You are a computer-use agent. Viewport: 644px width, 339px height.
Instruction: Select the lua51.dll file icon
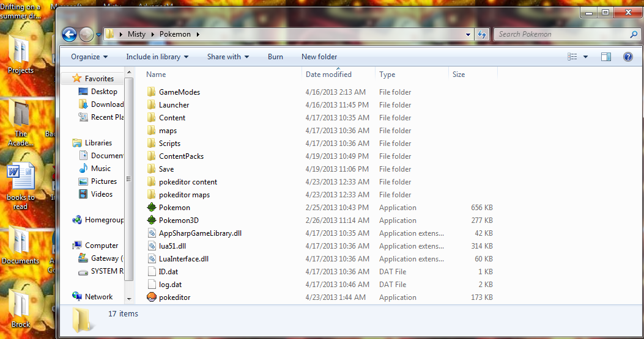[152, 246]
